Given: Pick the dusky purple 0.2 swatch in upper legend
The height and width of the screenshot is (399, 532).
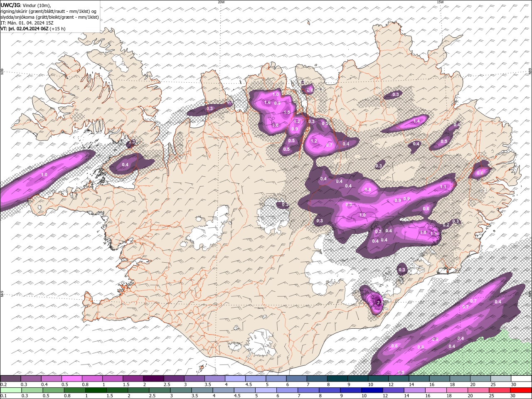Looking at the screenshot, I should [10, 379].
